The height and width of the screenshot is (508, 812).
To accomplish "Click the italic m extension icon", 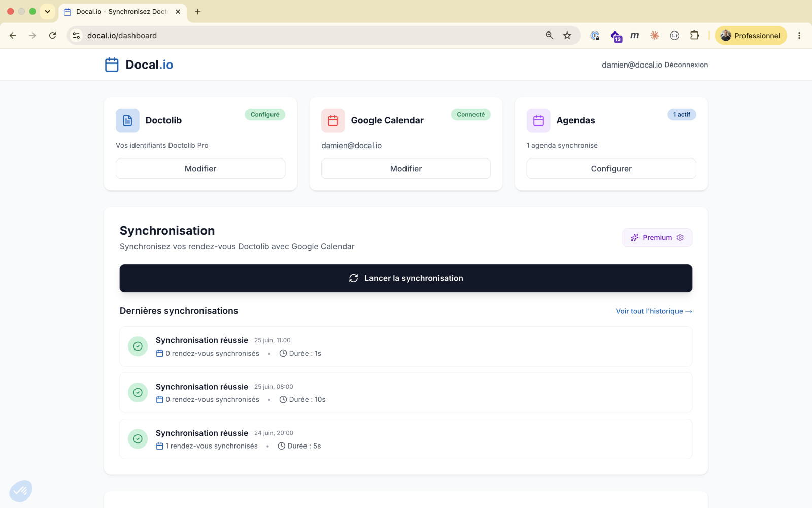I will (635, 36).
